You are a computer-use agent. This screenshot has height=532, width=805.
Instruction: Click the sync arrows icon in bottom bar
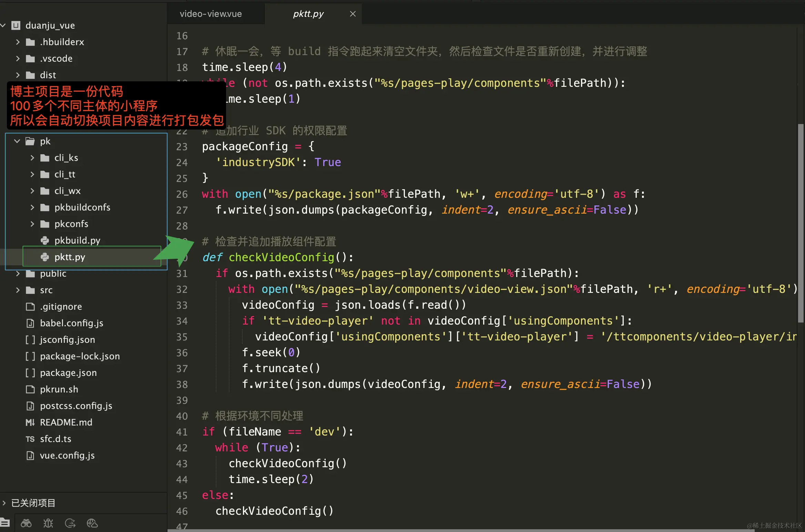70,523
